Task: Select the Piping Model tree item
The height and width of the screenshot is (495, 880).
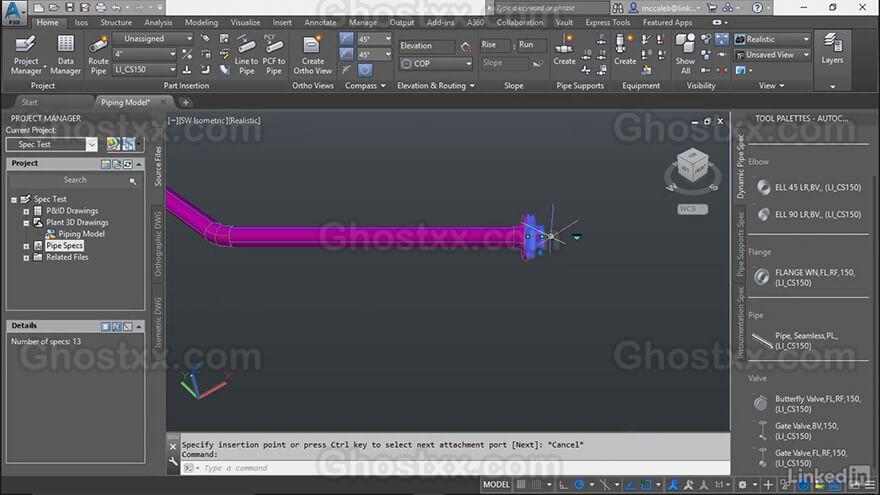Action: (81, 234)
